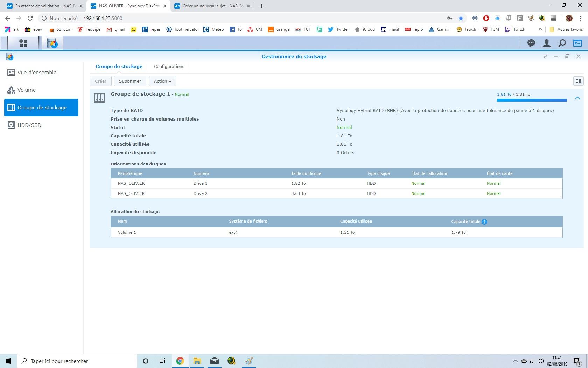This screenshot has width=588, height=368.
Task: Collapse Groupe de stockage 1 details
Action: tap(577, 98)
